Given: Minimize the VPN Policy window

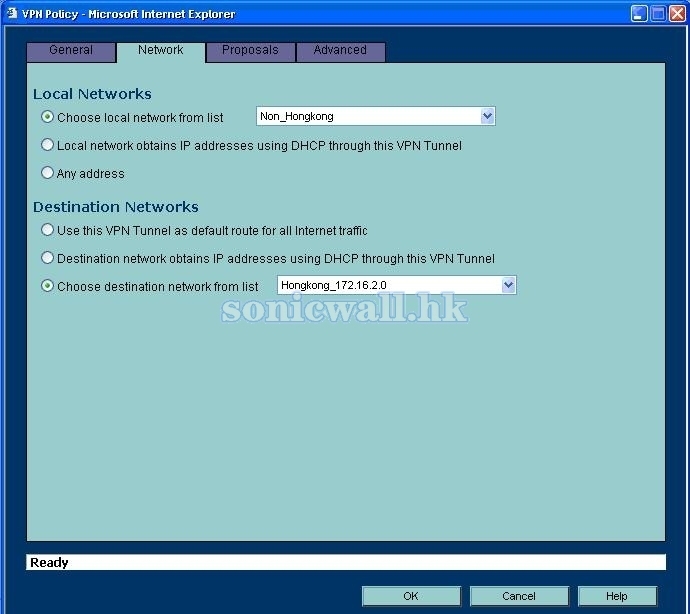Looking at the screenshot, I should 639,14.
